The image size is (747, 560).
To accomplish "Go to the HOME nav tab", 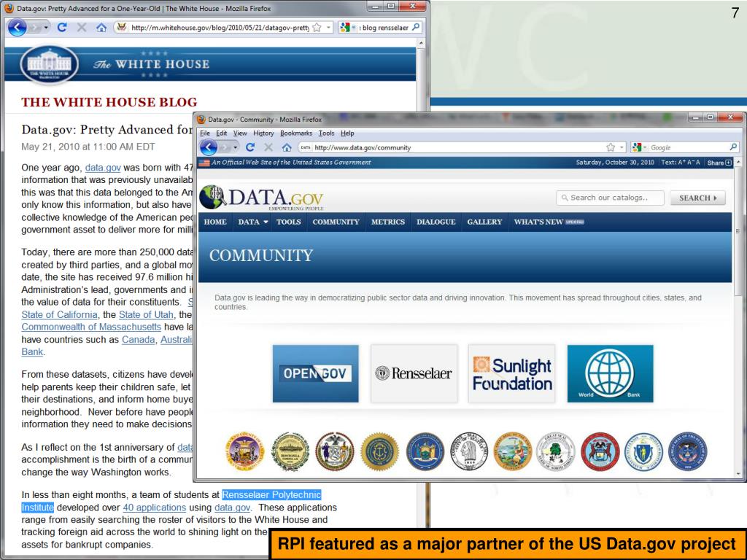I will 215,222.
